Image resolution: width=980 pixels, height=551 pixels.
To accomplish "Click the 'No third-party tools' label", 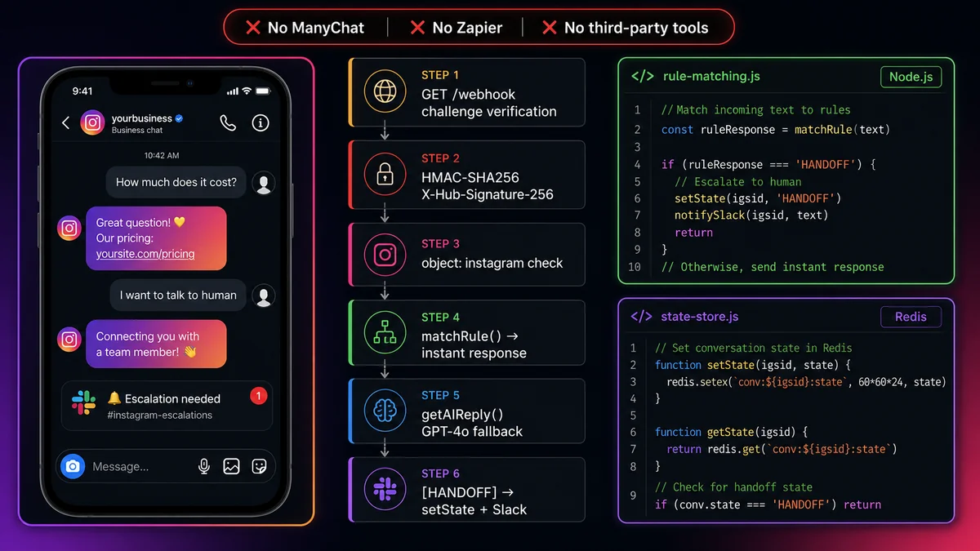I will click(636, 28).
